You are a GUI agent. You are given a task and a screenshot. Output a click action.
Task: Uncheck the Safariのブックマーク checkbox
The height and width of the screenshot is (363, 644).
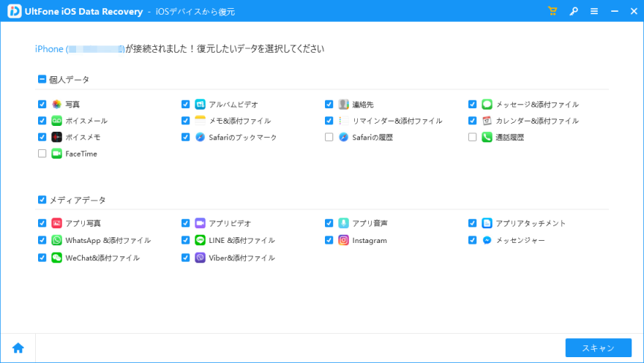click(x=186, y=137)
